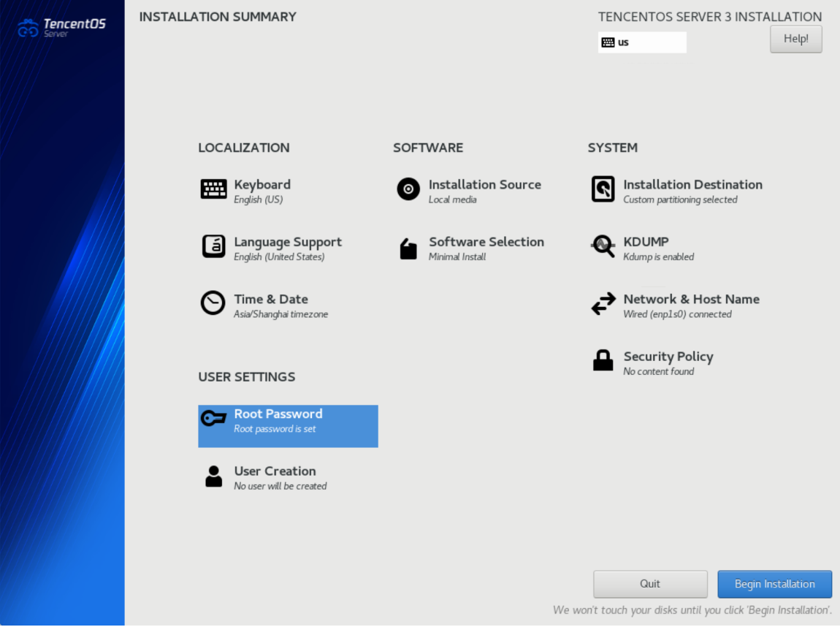The width and height of the screenshot is (840, 627).
Task: Click the 'Asia/Shanghai timezone' text
Action: coord(280,314)
